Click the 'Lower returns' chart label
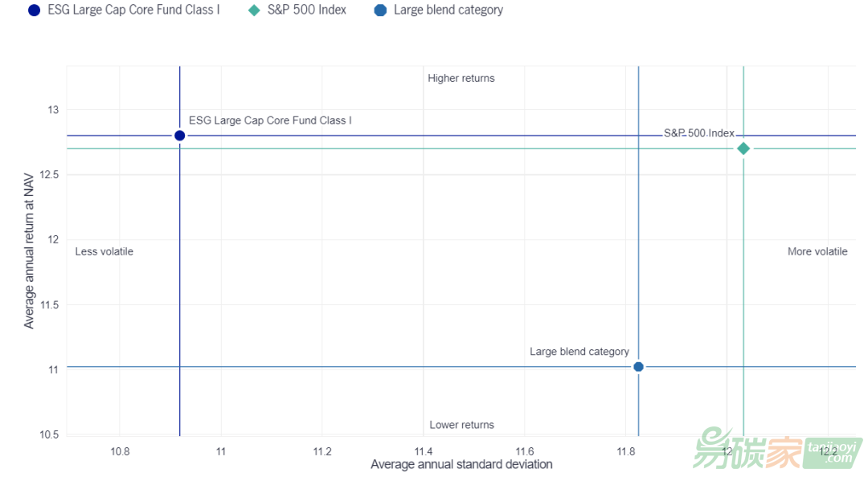868x477 pixels. pos(461,425)
